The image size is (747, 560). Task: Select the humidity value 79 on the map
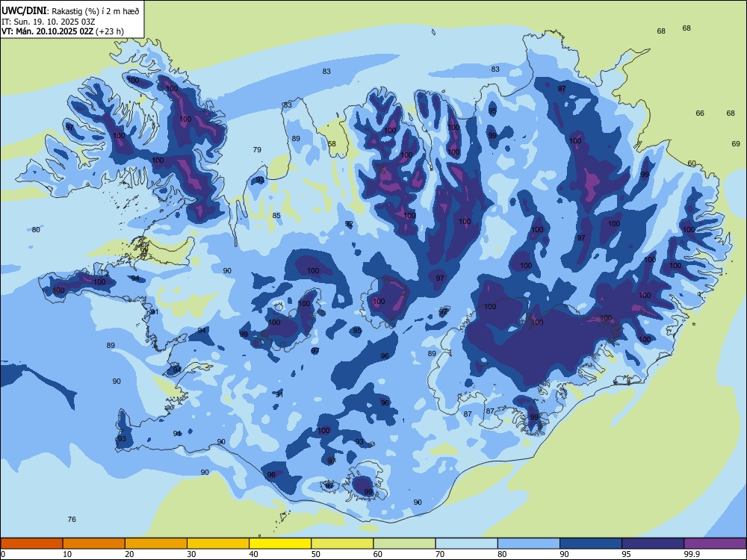point(257,149)
